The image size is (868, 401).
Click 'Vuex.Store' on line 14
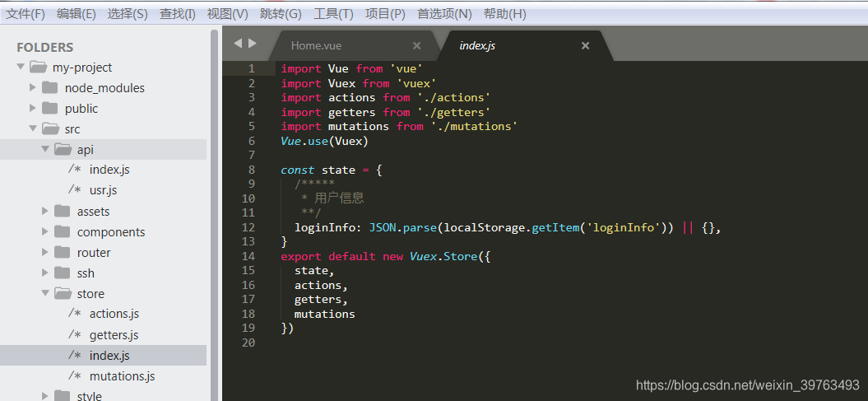(443, 256)
